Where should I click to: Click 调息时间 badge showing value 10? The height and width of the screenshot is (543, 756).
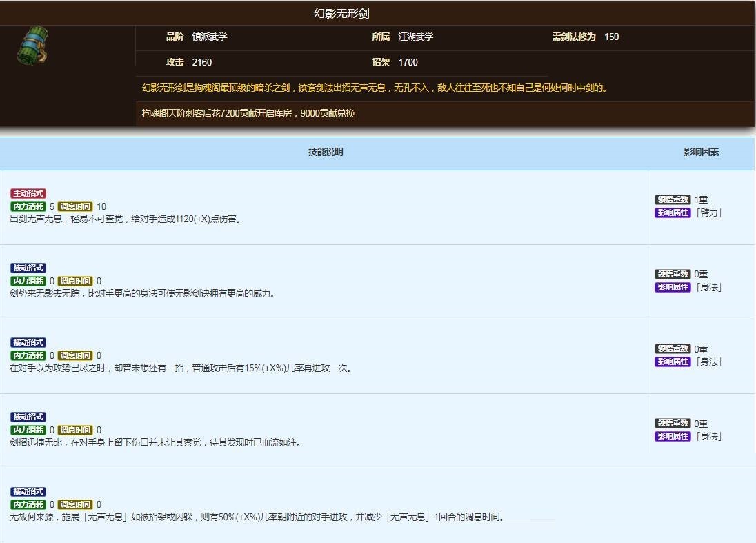tap(74, 206)
